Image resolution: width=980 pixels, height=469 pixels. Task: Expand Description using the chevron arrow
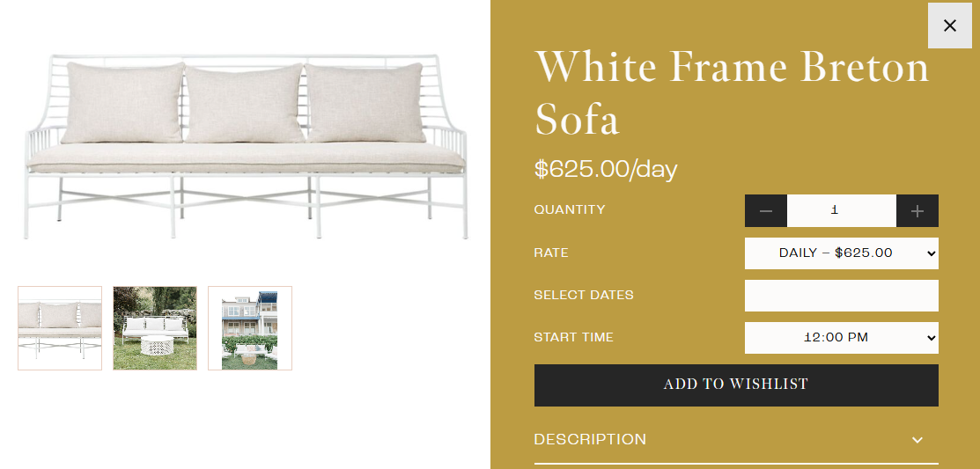917,440
